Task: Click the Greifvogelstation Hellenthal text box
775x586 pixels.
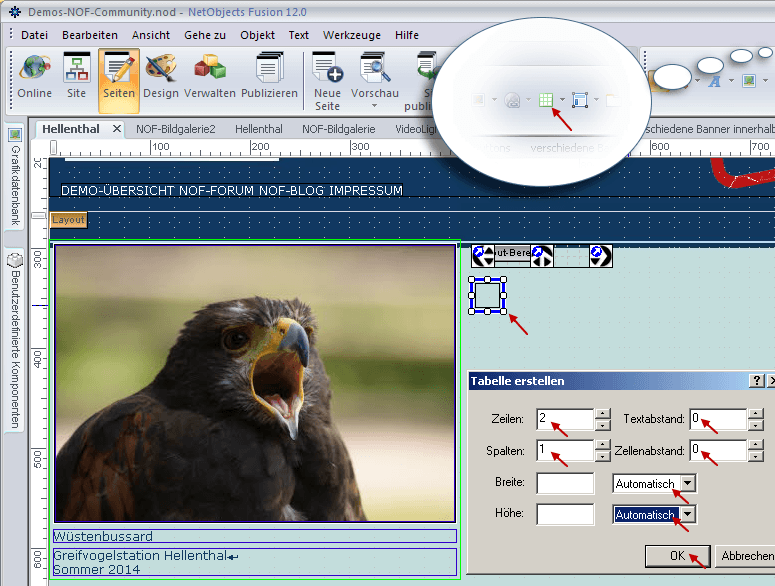Action: tap(255, 562)
